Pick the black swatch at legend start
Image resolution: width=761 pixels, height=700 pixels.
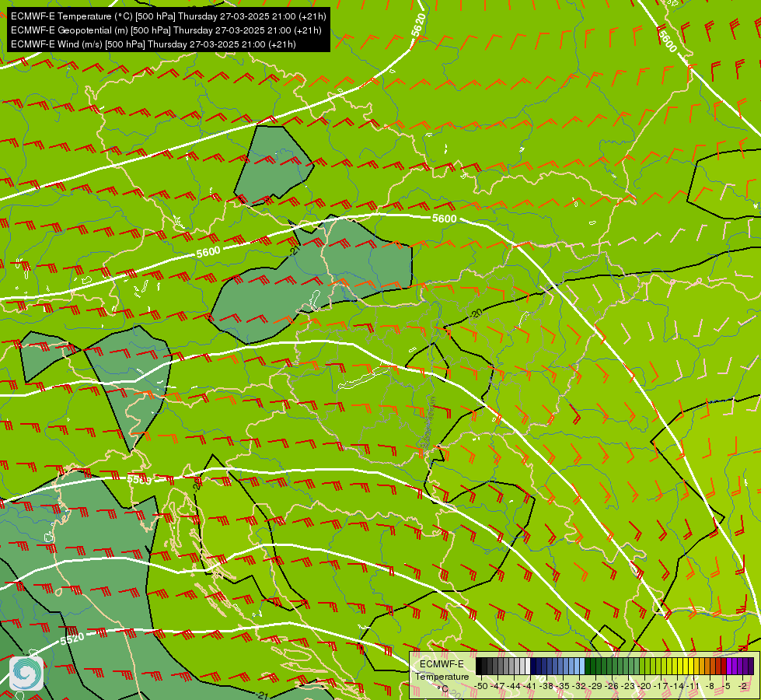click(x=479, y=667)
